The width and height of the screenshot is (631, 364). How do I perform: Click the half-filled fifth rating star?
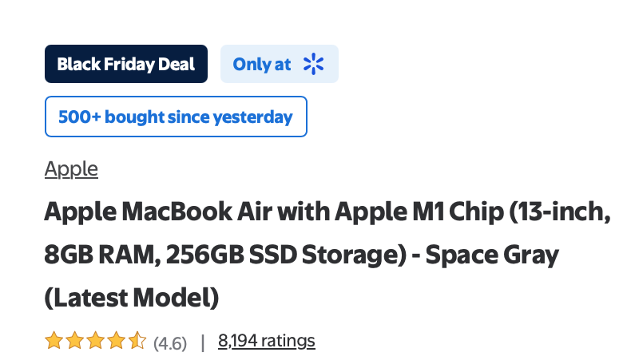pos(137,342)
